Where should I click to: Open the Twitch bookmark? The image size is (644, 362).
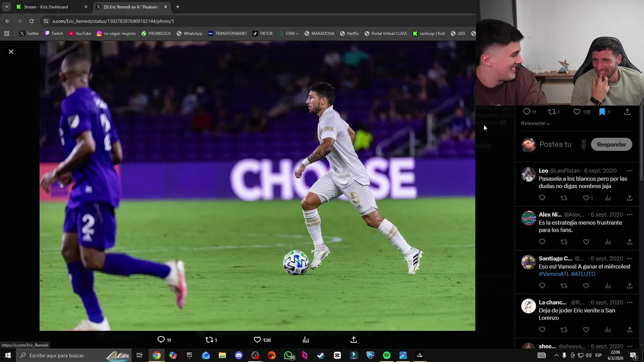tap(54, 34)
